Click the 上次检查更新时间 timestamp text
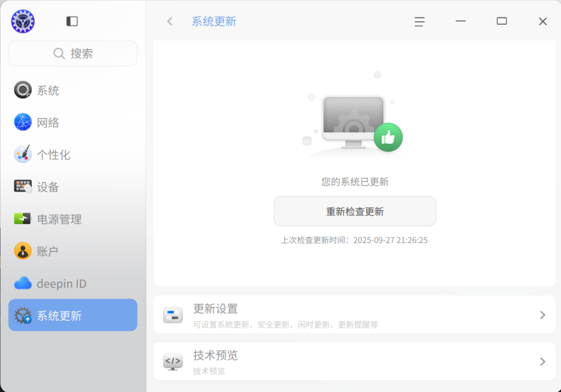561x392 pixels. [x=355, y=240]
